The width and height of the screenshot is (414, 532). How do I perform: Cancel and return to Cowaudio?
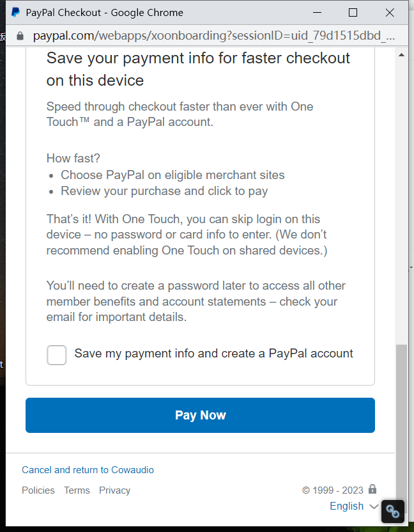click(x=88, y=470)
